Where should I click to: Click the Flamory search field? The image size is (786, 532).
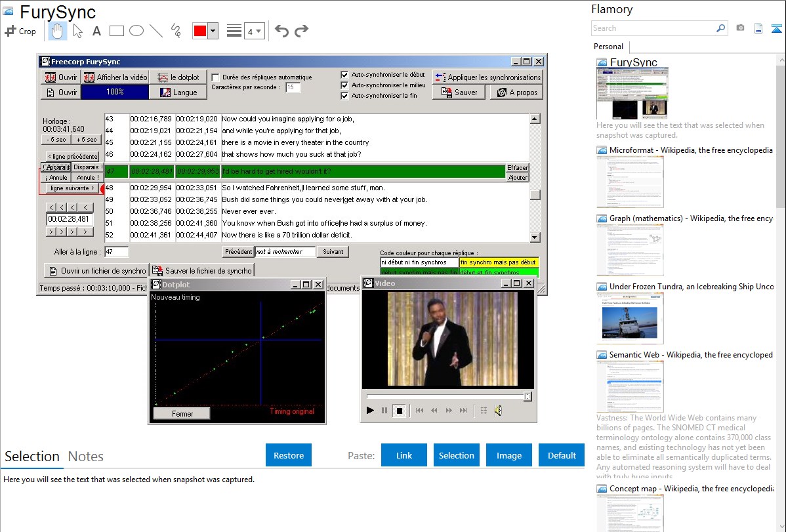[653, 28]
